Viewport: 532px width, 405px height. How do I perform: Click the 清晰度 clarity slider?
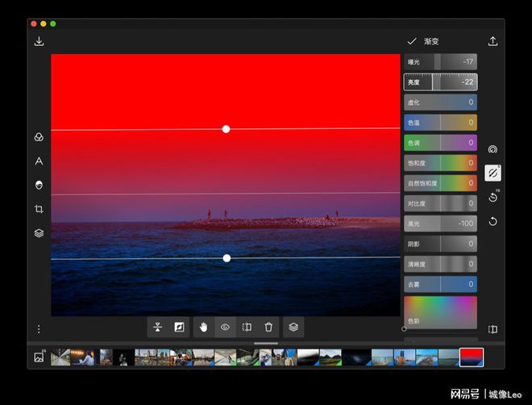click(440, 264)
